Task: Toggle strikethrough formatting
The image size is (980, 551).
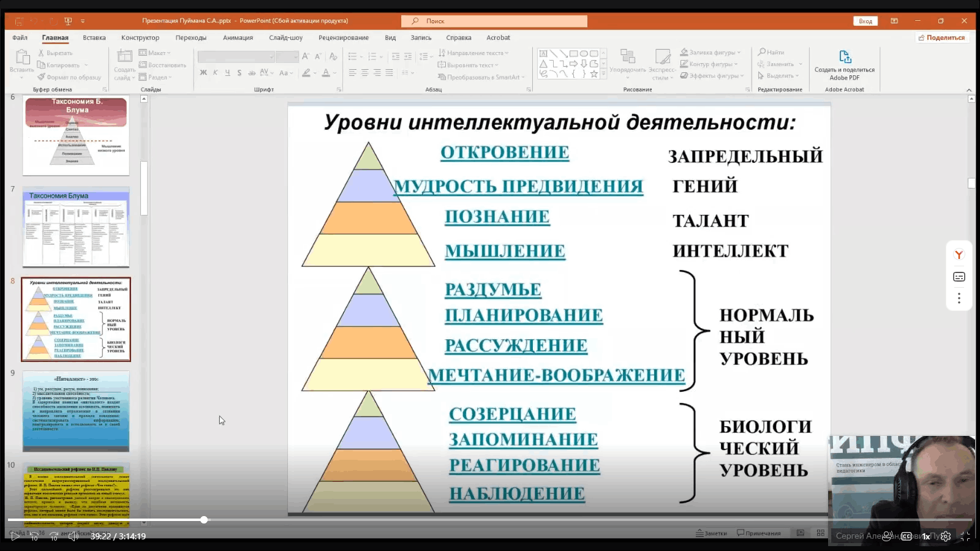Action: tap(251, 73)
